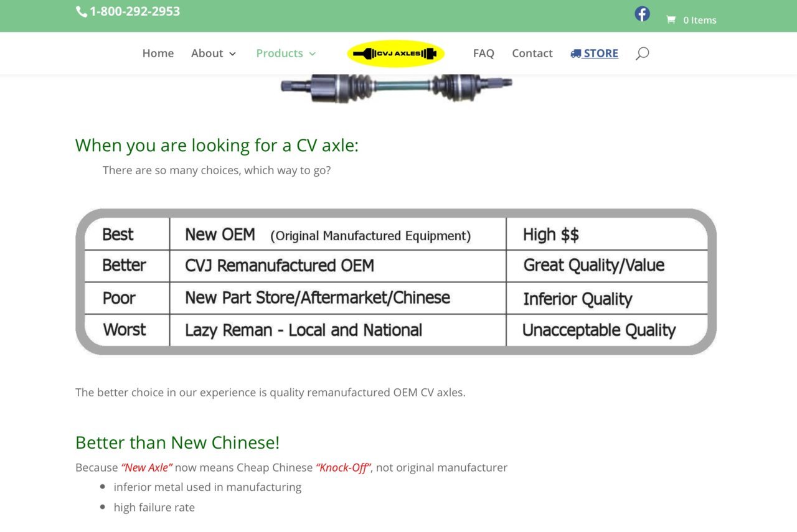Click the 'Inferior Quality' table cell
Viewport: 797px width, 532px height.
click(x=607, y=298)
